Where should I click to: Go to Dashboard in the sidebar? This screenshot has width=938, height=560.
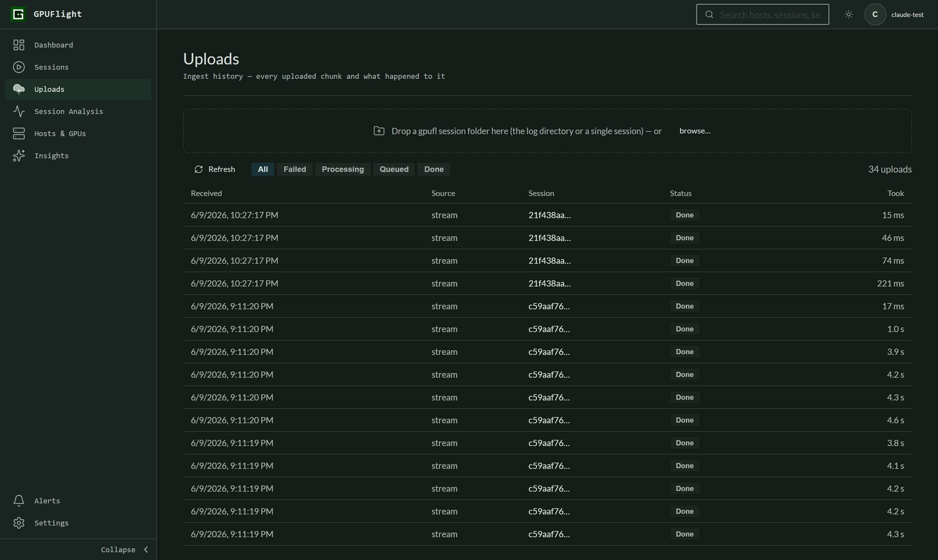[x=78, y=45]
